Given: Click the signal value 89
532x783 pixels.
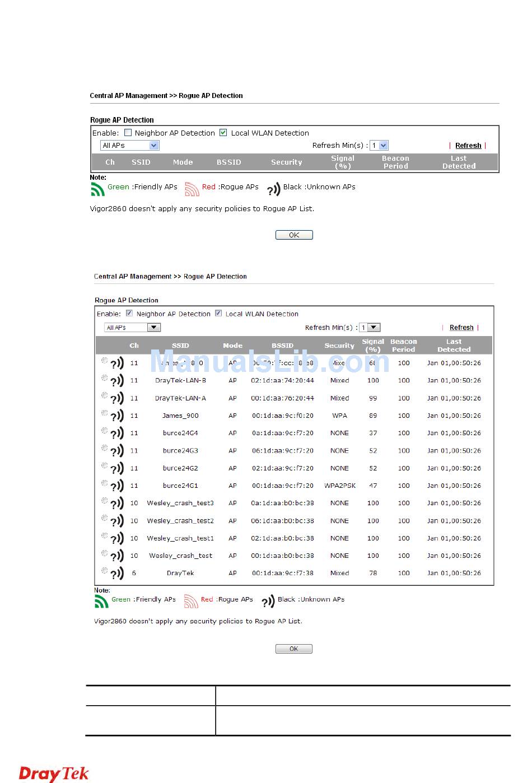Looking at the screenshot, I should 373,416.
